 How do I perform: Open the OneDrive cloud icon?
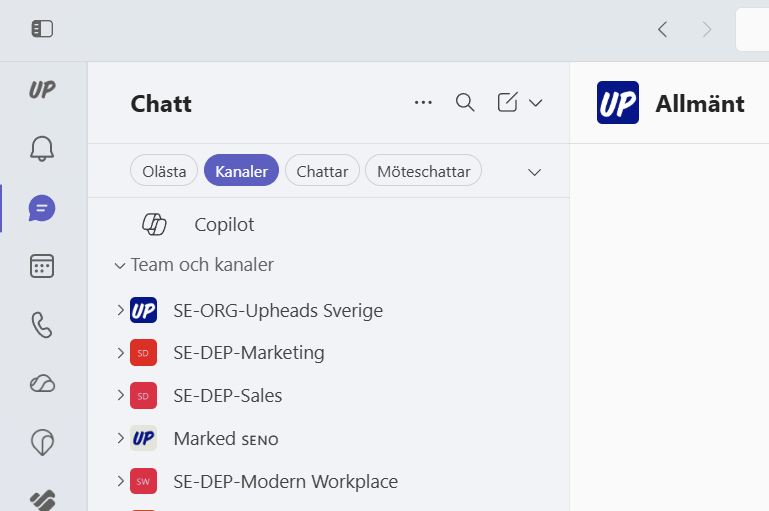point(42,383)
